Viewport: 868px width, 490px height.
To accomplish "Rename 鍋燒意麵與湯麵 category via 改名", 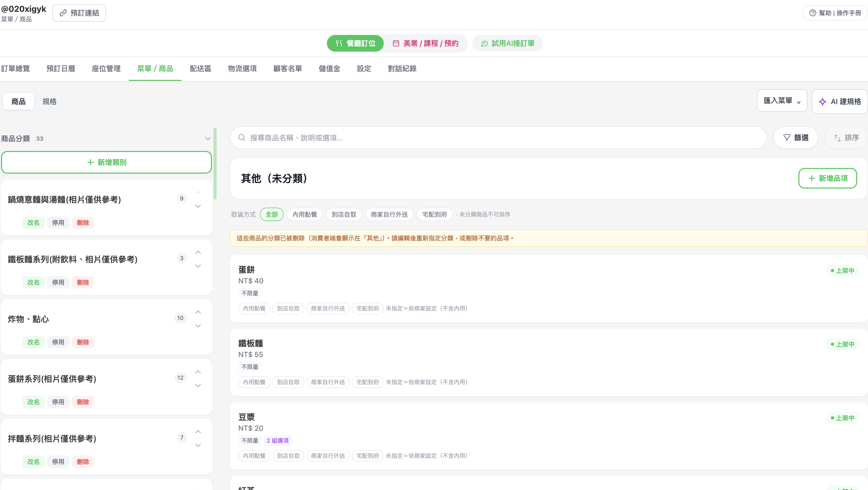I will pos(33,223).
